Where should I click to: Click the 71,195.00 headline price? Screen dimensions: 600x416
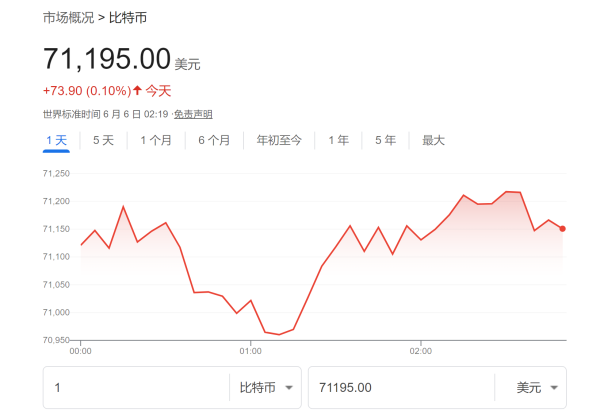pyautogui.click(x=106, y=59)
